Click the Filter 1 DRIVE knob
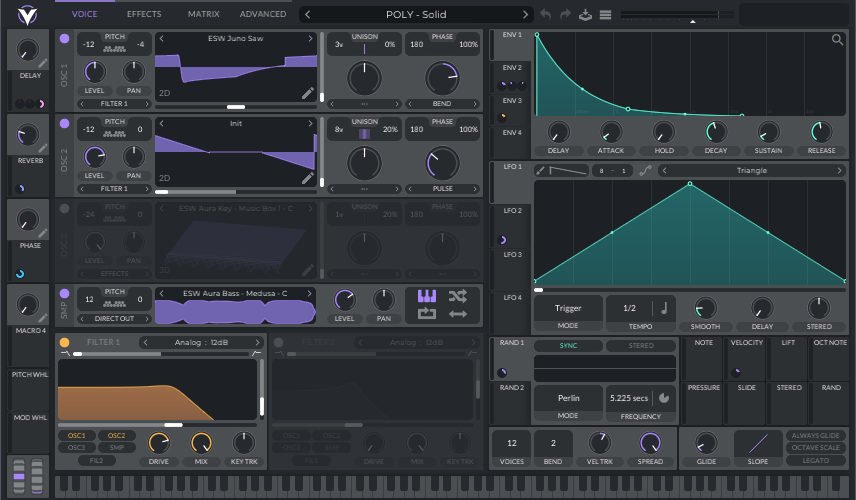This screenshot has height=500, width=856. point(158,442)
